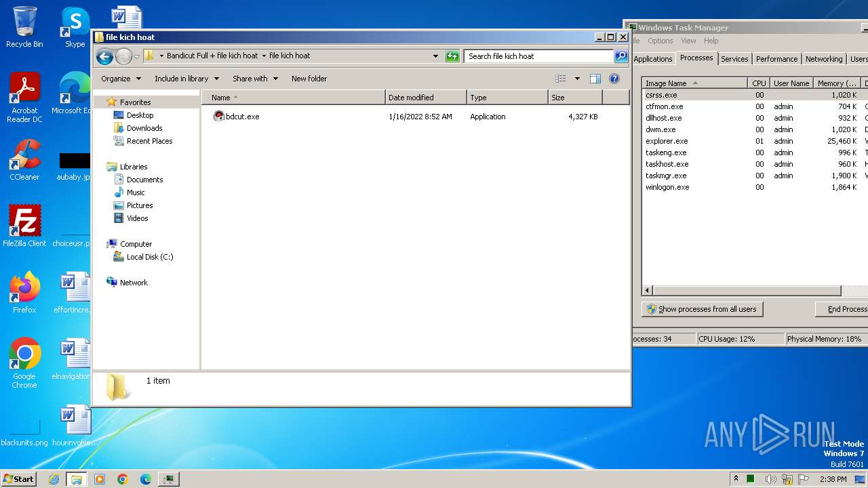The image size is (868, 488).
Task: Change the view using the view icon
Action: [x=560, y=79]
